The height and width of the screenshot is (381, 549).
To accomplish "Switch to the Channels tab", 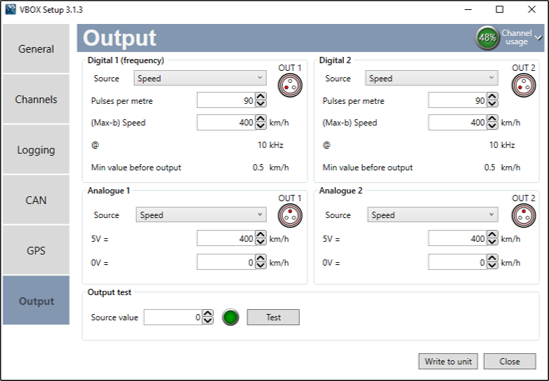I will [36, 99].
